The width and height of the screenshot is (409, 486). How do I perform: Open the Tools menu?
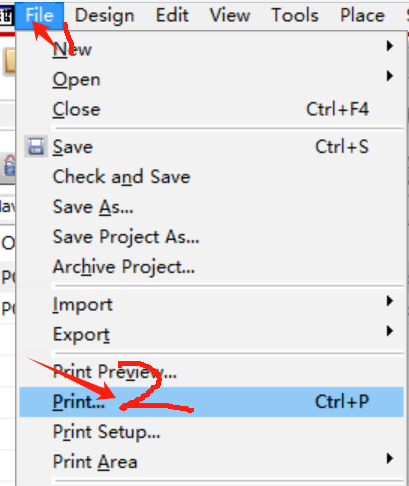pos(295,15)
